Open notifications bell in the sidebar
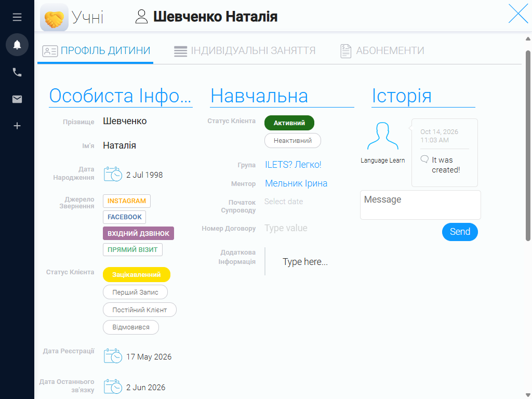The width and height of the screenshot is (532, 399). [17, 45]
